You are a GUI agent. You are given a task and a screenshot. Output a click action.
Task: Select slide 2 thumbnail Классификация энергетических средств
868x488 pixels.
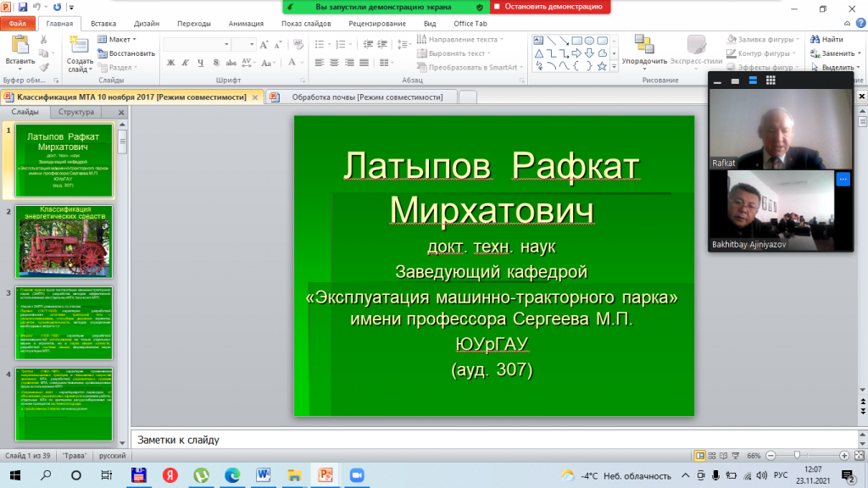click(64, 241)
